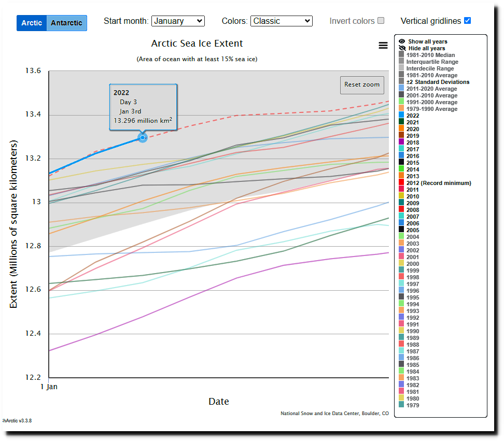Click the 2009 legend label
Screen dimensions: 504x441
413,203
